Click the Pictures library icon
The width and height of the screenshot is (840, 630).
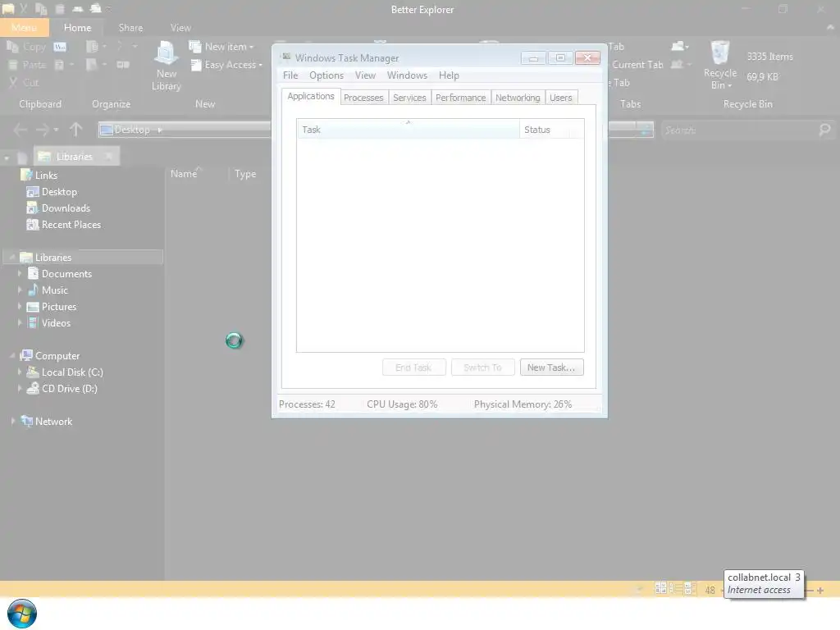tap(33, 307)
